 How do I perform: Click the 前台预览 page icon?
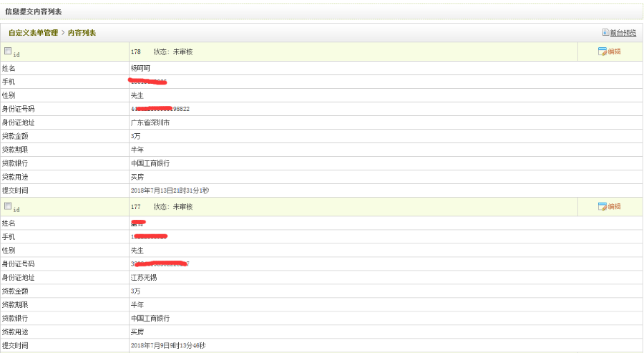point(606,32)
